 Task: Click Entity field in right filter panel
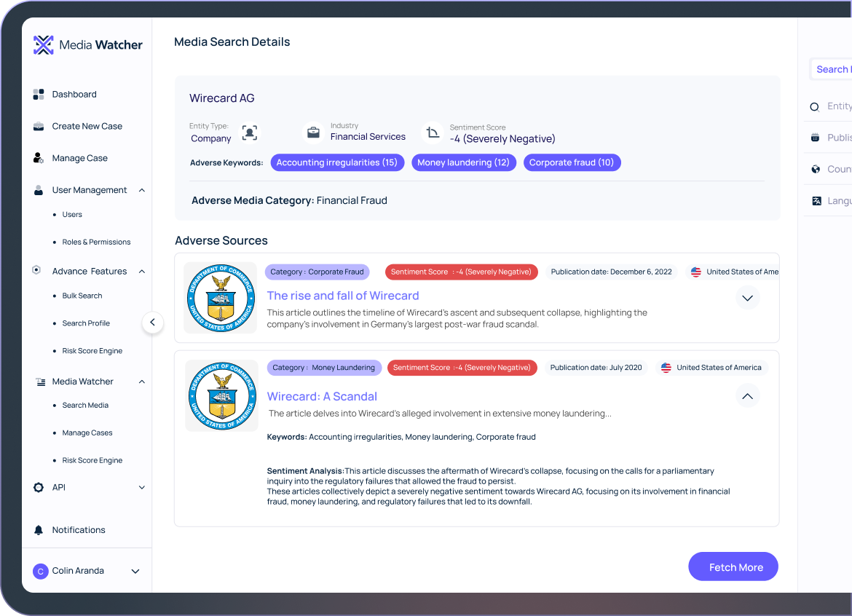pyautogui.click(x=828, y=106)
